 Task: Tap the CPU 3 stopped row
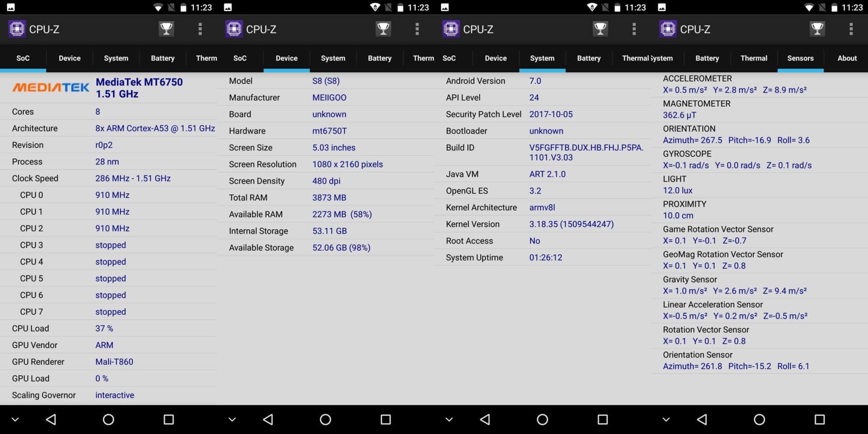tap(108, 245)
